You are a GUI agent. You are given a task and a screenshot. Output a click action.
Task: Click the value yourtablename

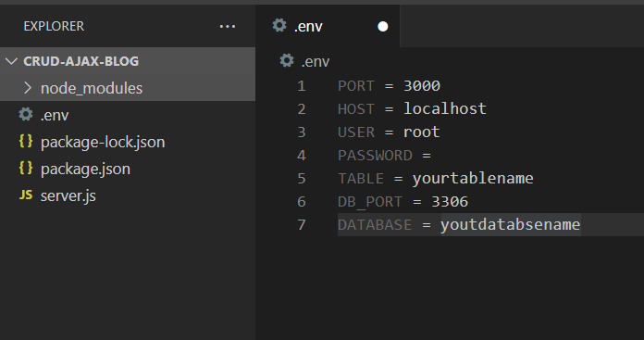473,179
